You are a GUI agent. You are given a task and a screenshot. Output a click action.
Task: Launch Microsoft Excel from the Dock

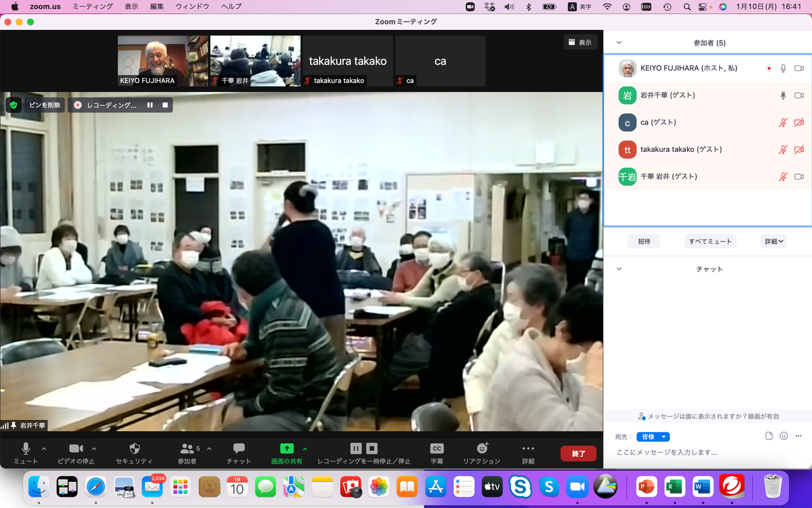tap(674, 487)
